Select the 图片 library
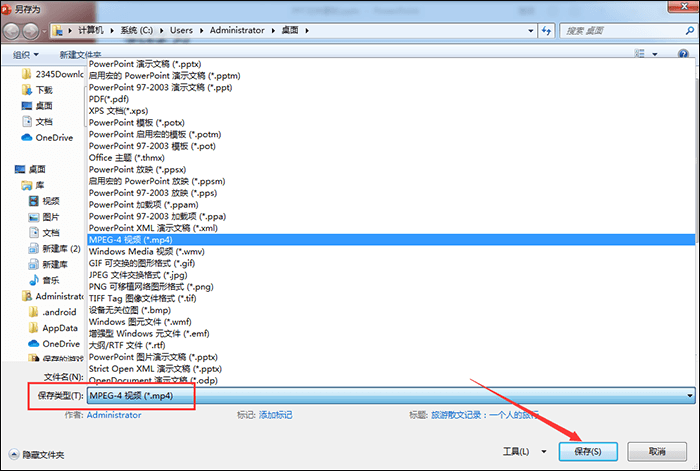Image resolution: width=700 pixels, height=471 pixels. pyautogui.click(x=44, y=217)
